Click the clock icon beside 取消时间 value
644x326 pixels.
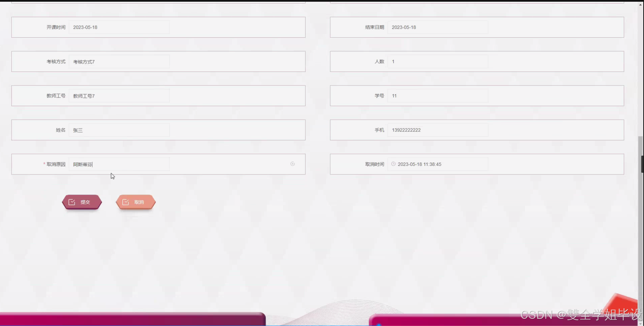[x=393, y=164]
